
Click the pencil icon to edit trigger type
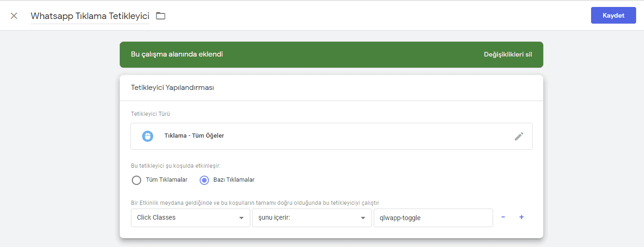point(519,136)
